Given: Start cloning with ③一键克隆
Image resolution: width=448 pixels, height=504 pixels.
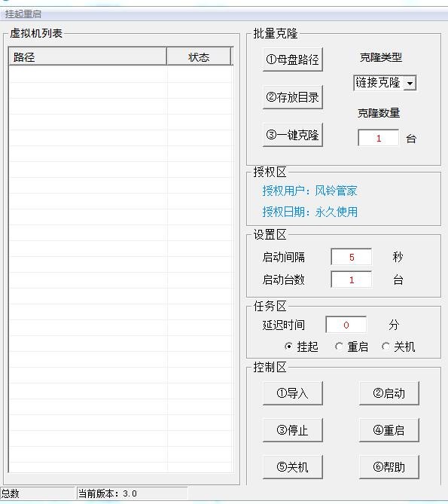Looking at the screenshot, I should (x=293, y=135).
